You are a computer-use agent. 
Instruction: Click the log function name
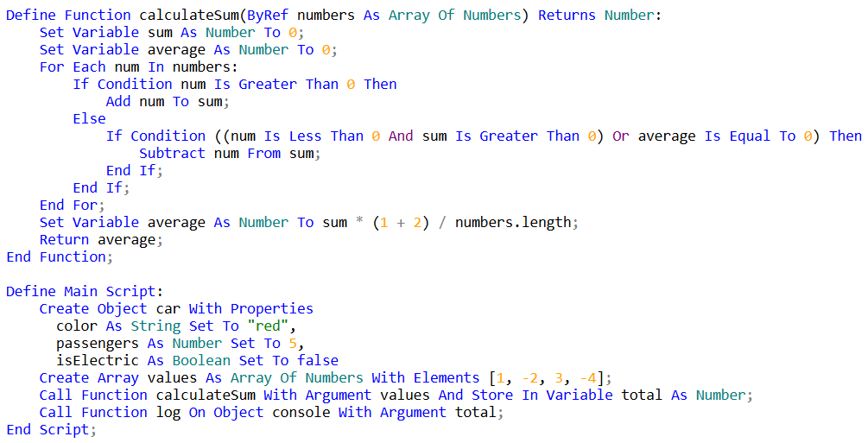168,413
